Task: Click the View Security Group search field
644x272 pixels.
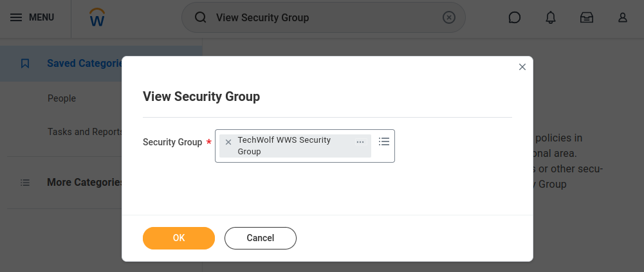Action: [x=324, y=17]
